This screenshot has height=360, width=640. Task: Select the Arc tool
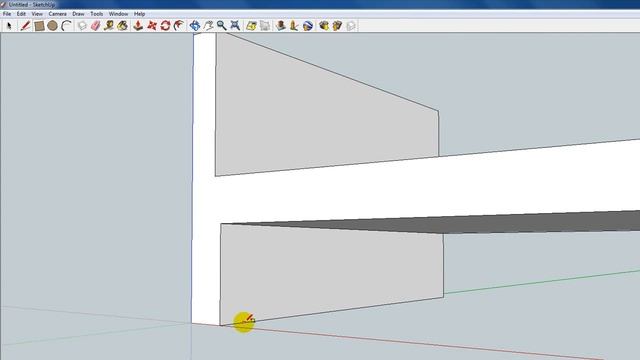(66, 26)
